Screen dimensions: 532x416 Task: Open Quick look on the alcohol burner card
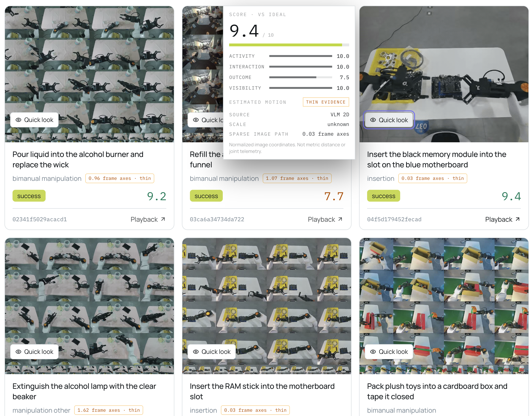[34, 120]
